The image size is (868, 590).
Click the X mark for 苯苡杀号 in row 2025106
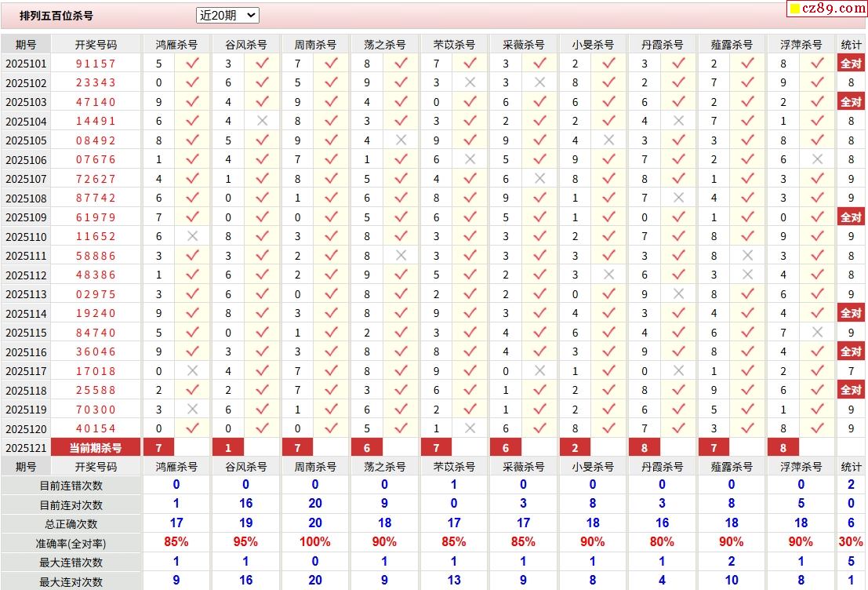tap(470, 159)
